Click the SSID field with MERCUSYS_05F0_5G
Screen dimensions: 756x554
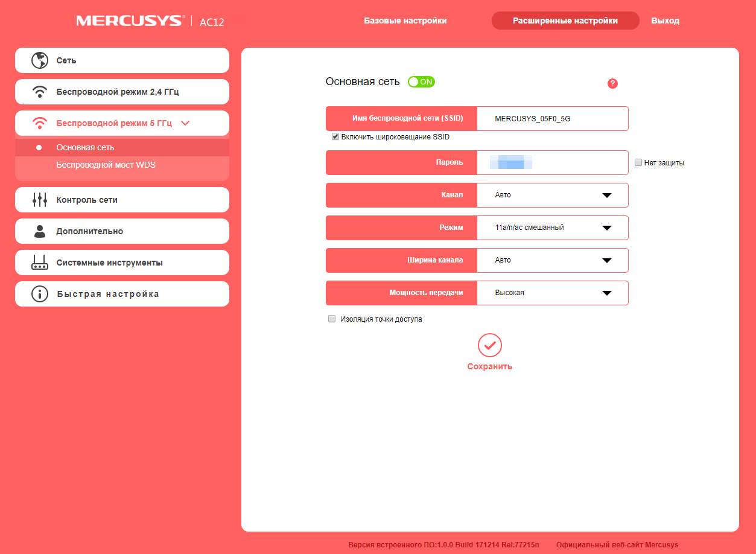coord(553,119)
